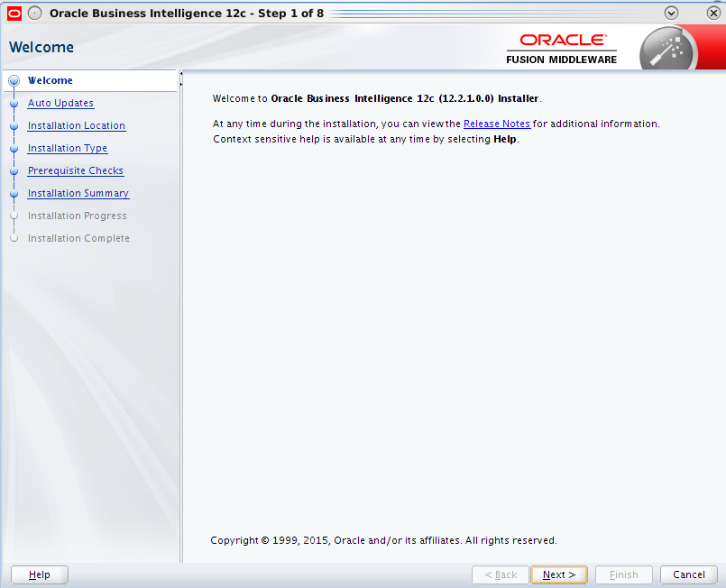The height and width of the screenshot is (588, 726).
Task: Collapse the left navigation pane arrow
Action: coord(181,74)
